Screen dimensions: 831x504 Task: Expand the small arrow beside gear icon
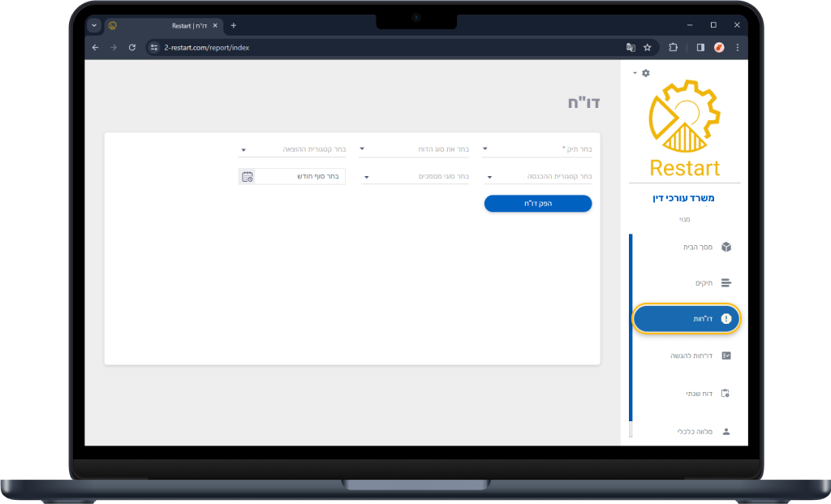click(x=635, y=73)
